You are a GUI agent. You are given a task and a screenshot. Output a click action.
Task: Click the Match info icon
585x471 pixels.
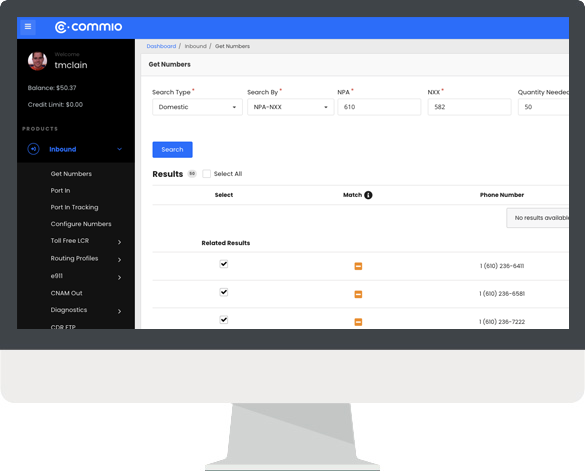click(x=368, y=195)
